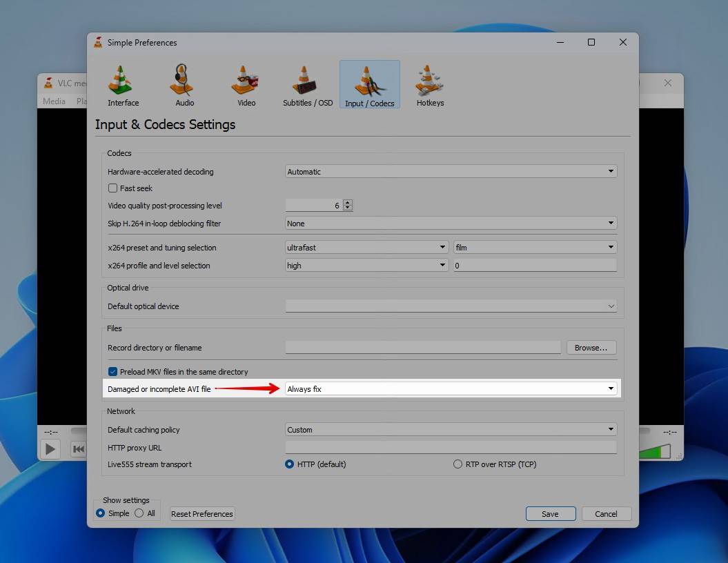Click the 'x264 profile and level selection' label
Screen dimensions: 728x563
click(159, 266)
